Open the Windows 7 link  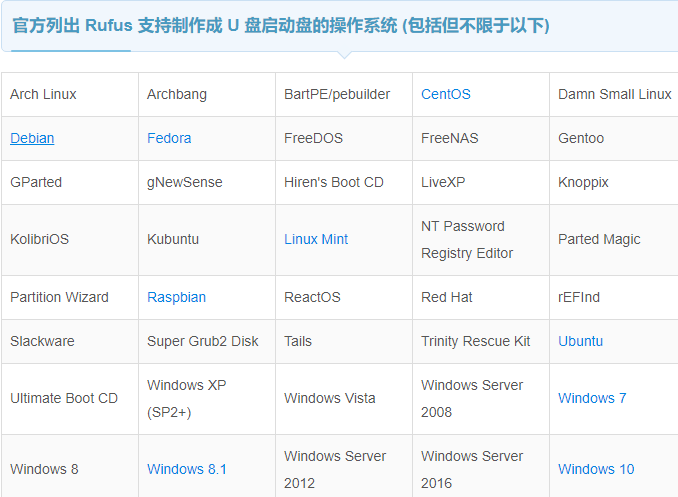click(x=592, y=398)
